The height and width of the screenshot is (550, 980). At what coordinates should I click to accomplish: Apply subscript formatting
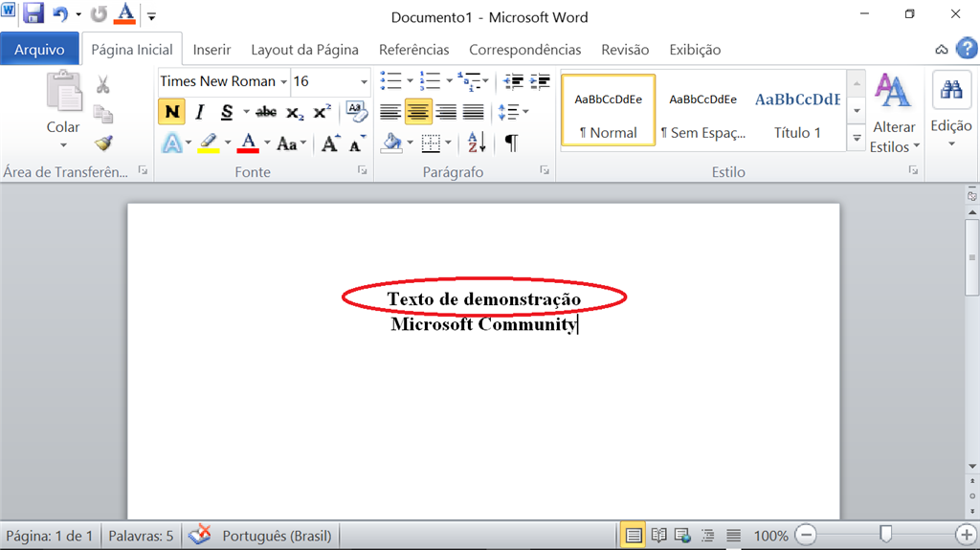pyautogui.click(x=295, y=113)
